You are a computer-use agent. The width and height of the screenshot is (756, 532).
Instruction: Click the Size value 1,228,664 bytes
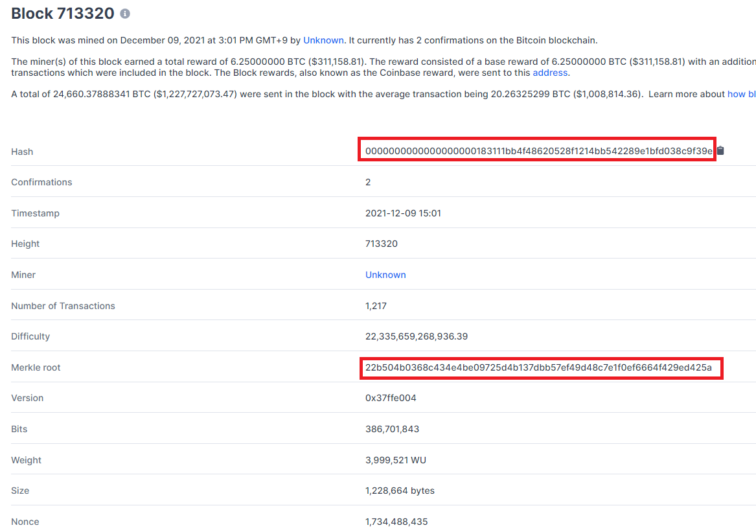tap(400, 491)
